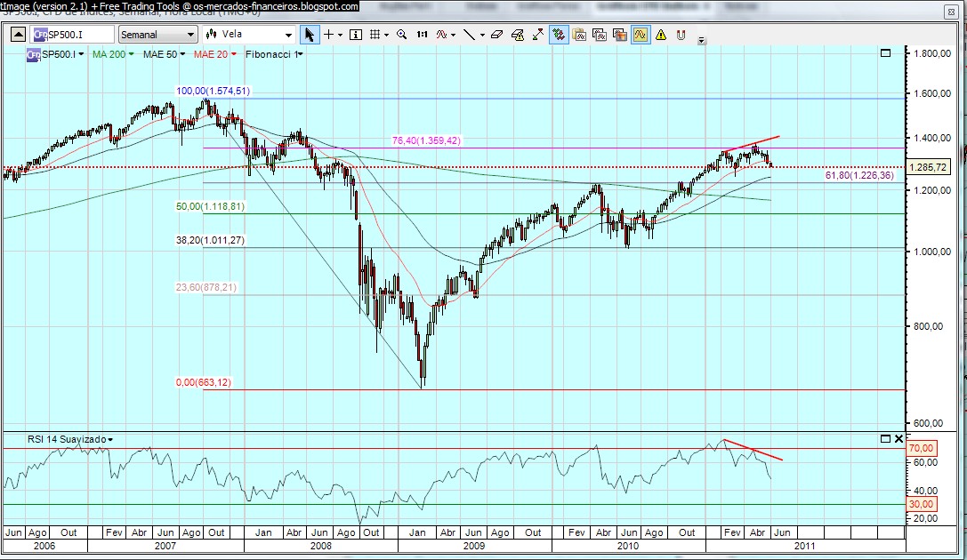967x560 pixels.
Task: Click the RSI 70,00 overbought level tag
Action: [922, 449]
